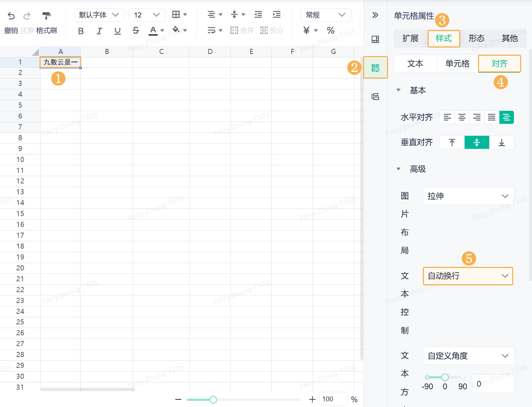Viewport: 532px width, 407px height.
Task: Select the highlighted last 水平对齐 option
Action: point(507,117)
